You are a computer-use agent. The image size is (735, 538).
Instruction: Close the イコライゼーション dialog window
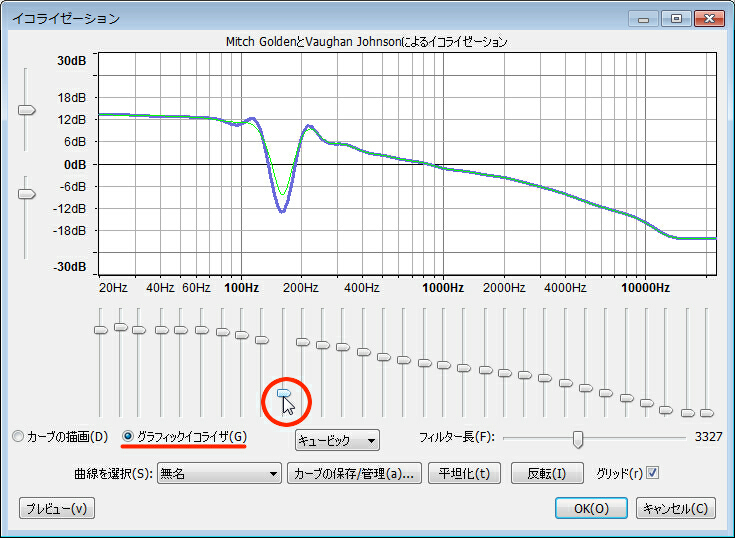710,19
